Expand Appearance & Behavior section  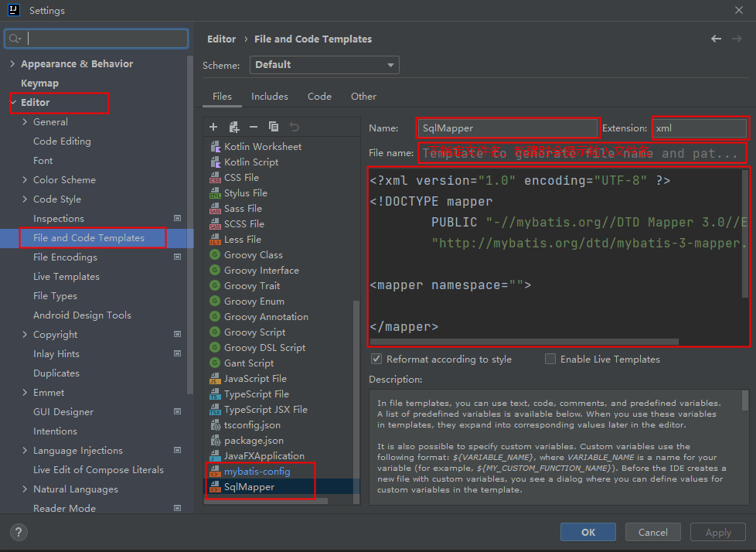point(12,63)
